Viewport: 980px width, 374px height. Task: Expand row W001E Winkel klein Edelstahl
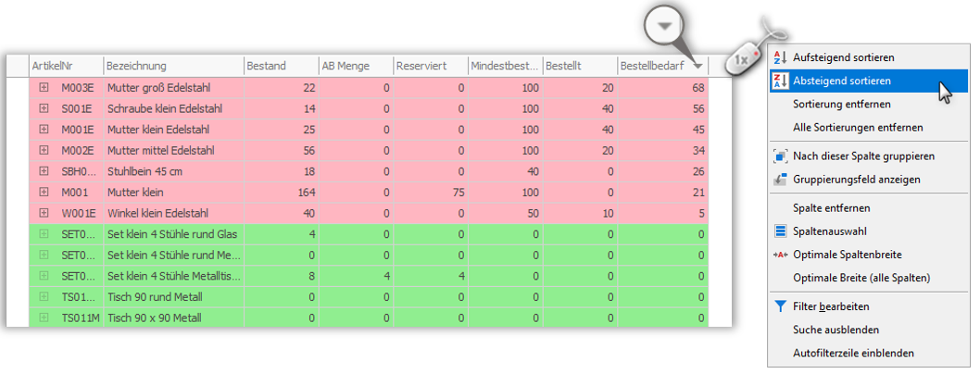coord(44,213)
